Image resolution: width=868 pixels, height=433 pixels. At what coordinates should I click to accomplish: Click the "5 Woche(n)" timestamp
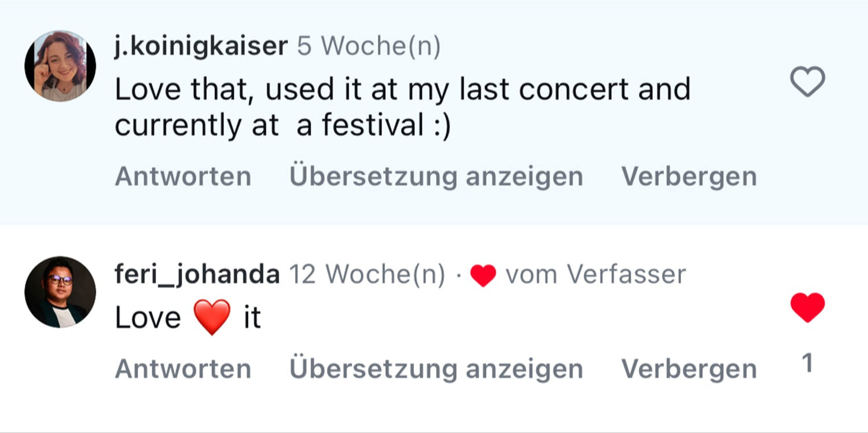(369, 46)
